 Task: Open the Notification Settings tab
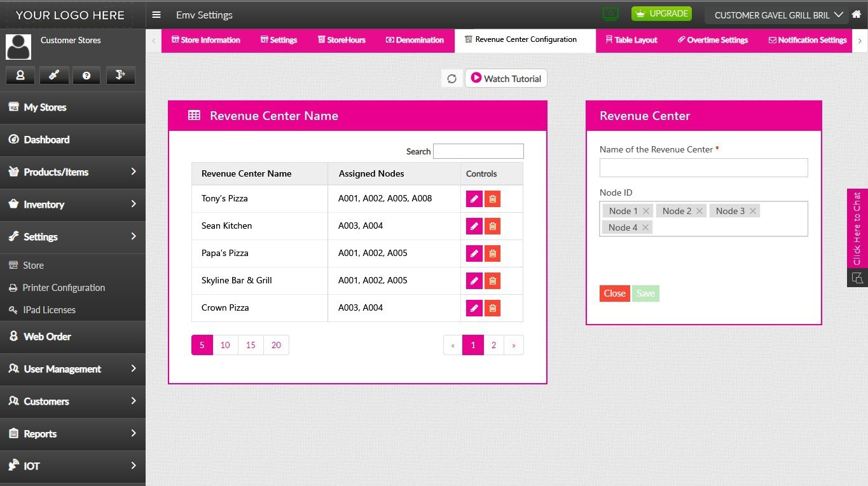click(x=808, y=40)
